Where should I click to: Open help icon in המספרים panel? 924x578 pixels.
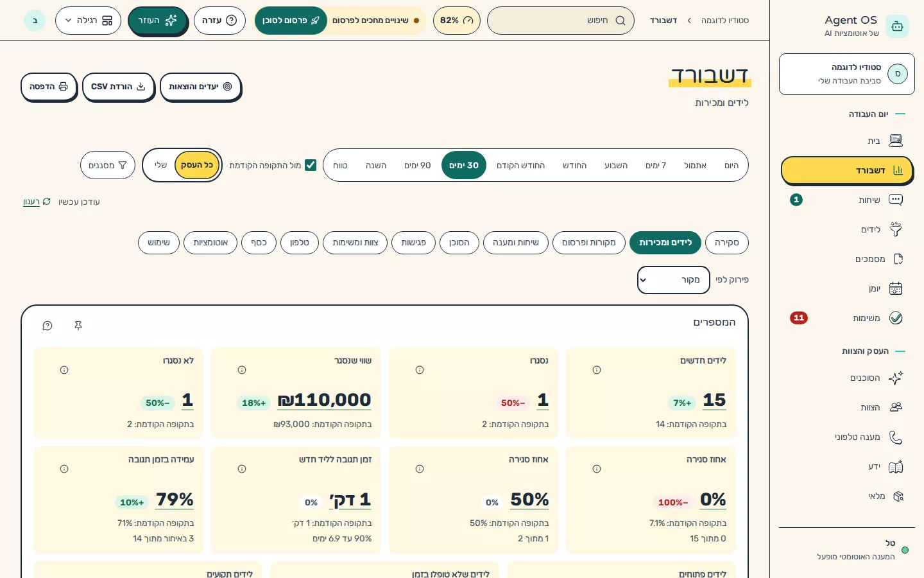47,326
